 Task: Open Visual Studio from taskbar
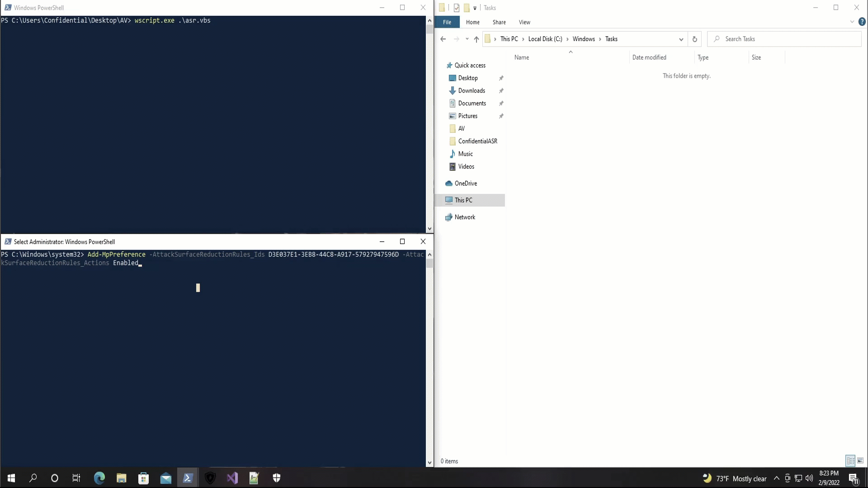232,478
